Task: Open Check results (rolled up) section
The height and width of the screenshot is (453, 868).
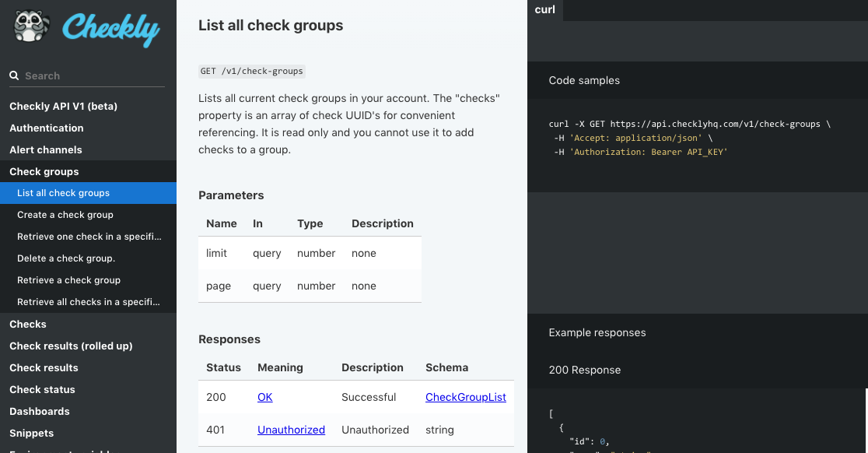Action: click(71, 346)
